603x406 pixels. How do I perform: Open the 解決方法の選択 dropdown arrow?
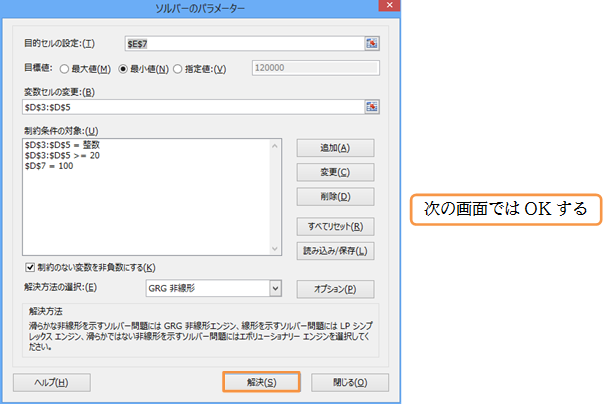(x=275, y=289)
